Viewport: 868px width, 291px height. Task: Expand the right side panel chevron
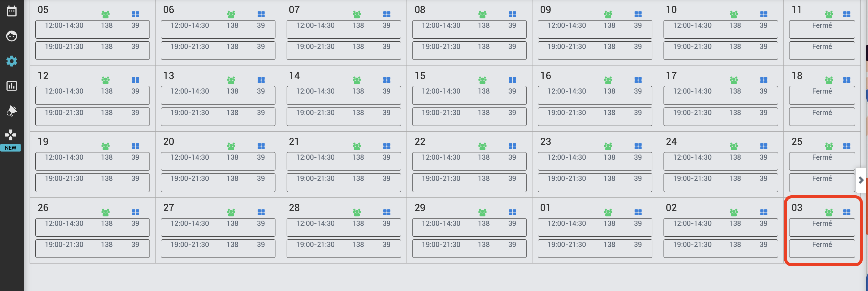coord(861,180)
